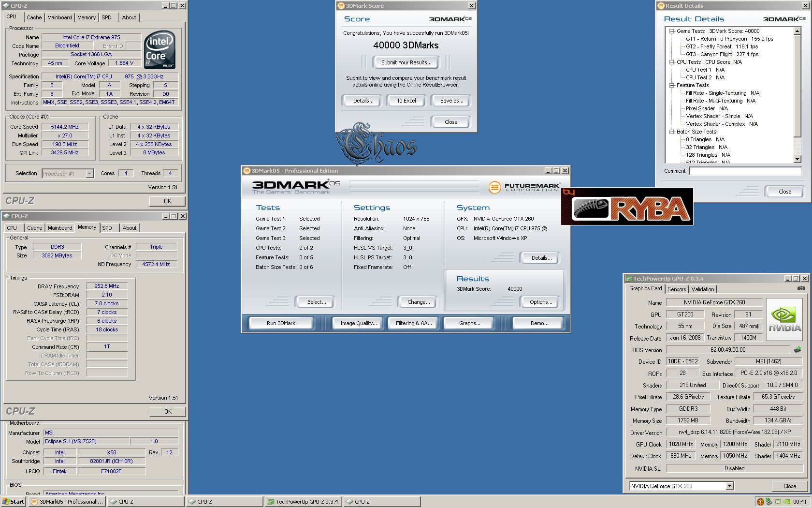
Task: Open Image Quality in 3DMark05
Action: click(358, 323)
